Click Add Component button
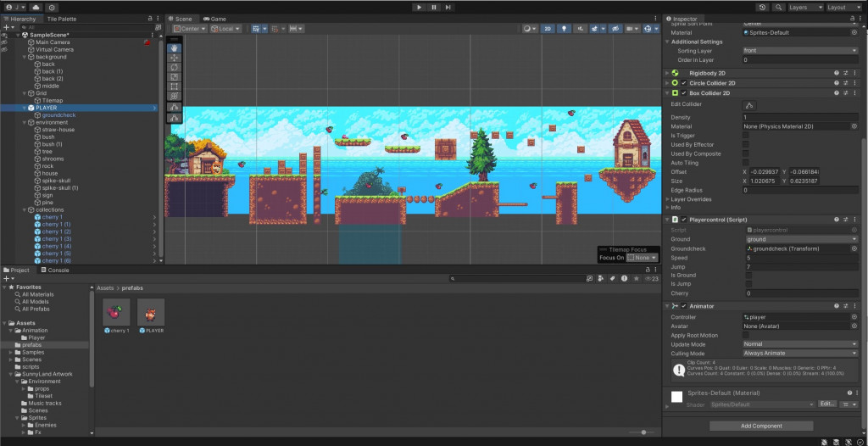Screen dimensions: 868x446 coord(761,426)
